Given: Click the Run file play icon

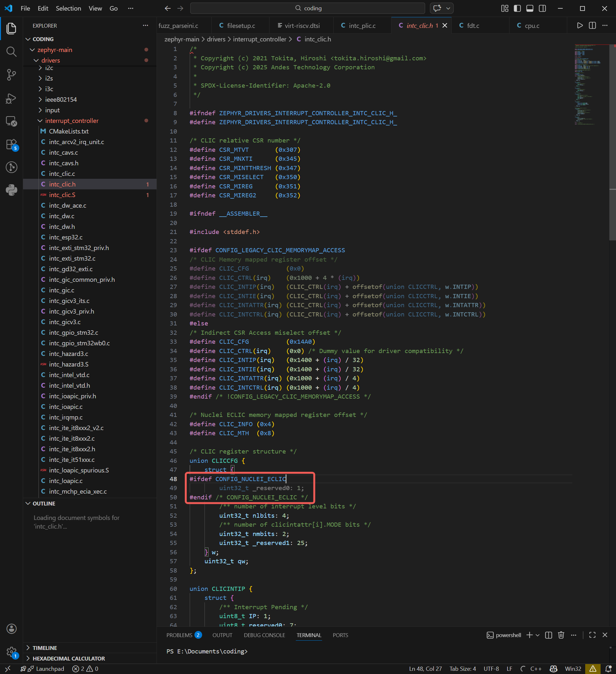Looking at the screenshot, I should click(580, 26).
